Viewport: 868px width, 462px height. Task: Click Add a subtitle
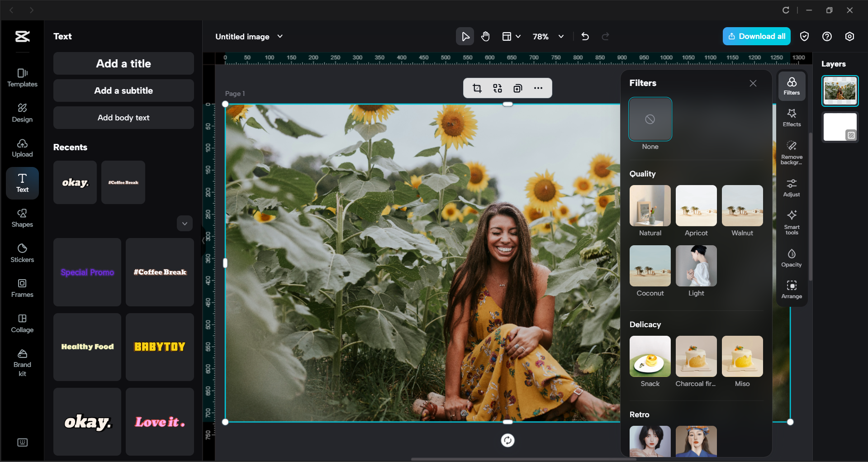pyautogui.click(x=123, y=90)
